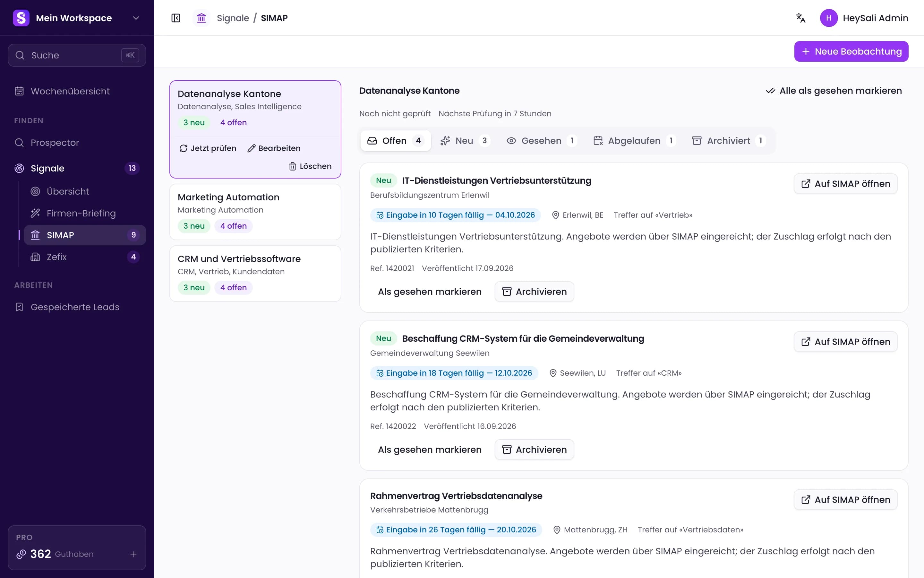Switch to the Offen tab
Viewport: 924px width, 578px height.
pyautogui.click(x=396, y=141)
